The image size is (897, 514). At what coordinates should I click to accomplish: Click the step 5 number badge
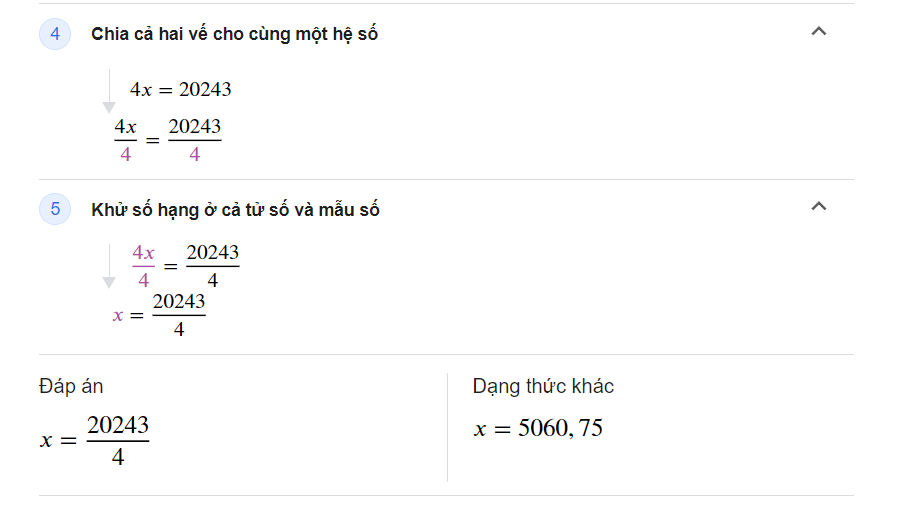(55, 209)
